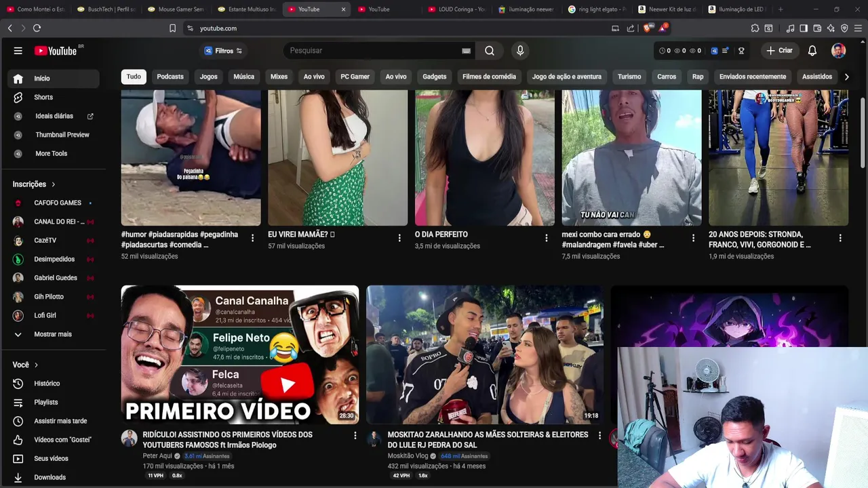Click the search magnifier button
The image size is (868, 488).
point(490,51)
